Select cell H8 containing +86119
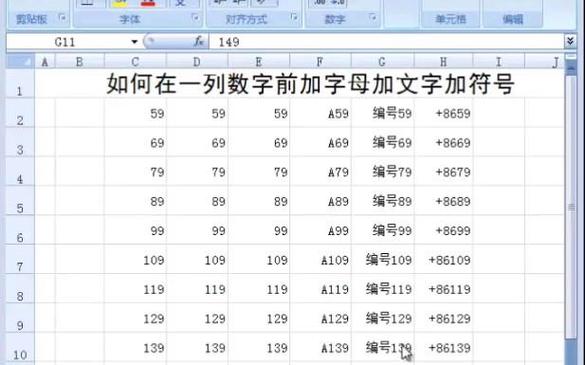Screen dimensions: 585x365 [443, 289]
